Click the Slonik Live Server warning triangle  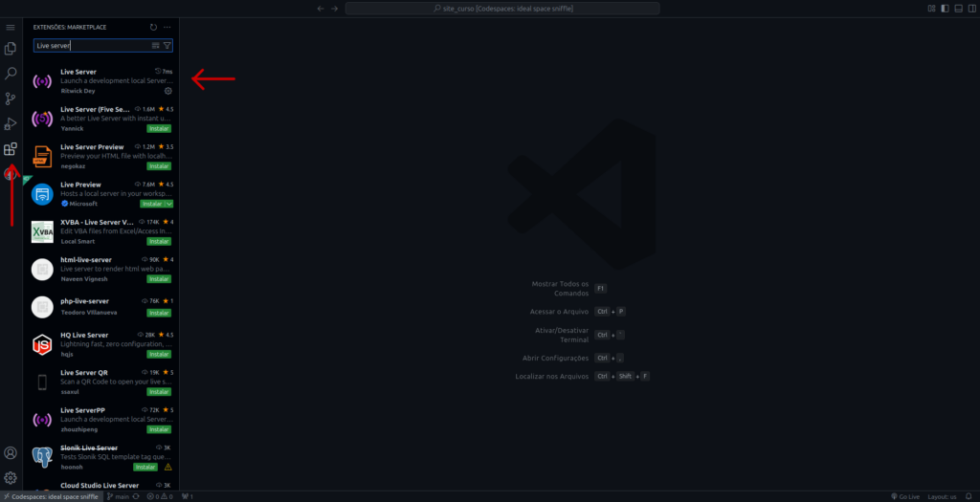click(167, 467)
